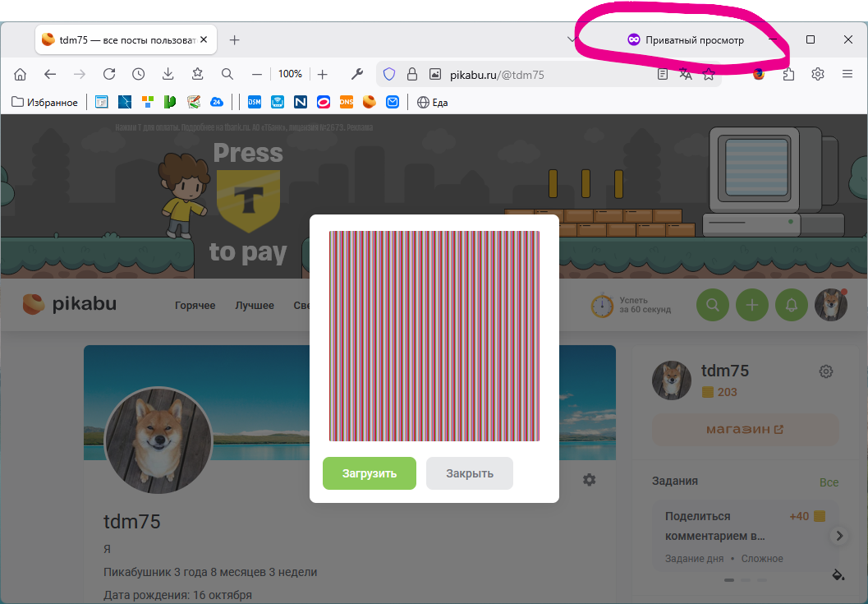Open the extensions puzzle icon
The image size is (868, 604).
[788, 74]
